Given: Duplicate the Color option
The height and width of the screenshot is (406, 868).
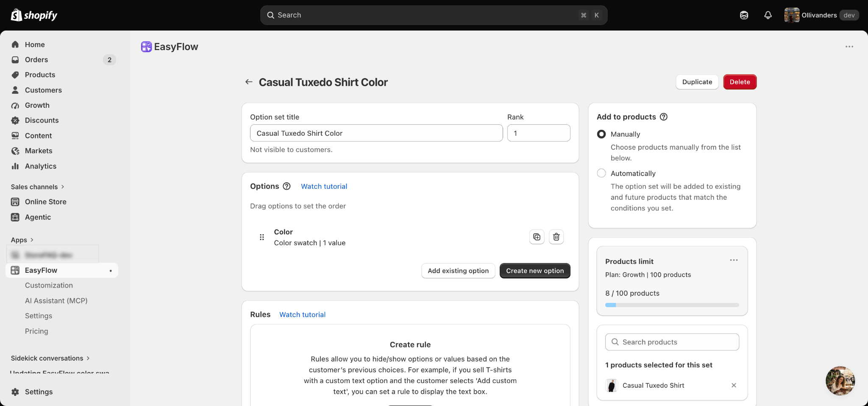Looking at the screenshot, I should coord(537,237).
